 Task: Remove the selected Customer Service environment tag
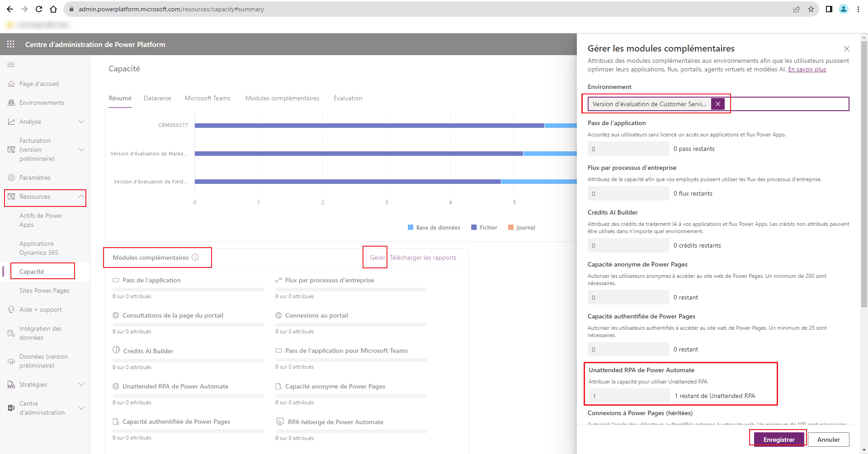click(x=718, y=104)
